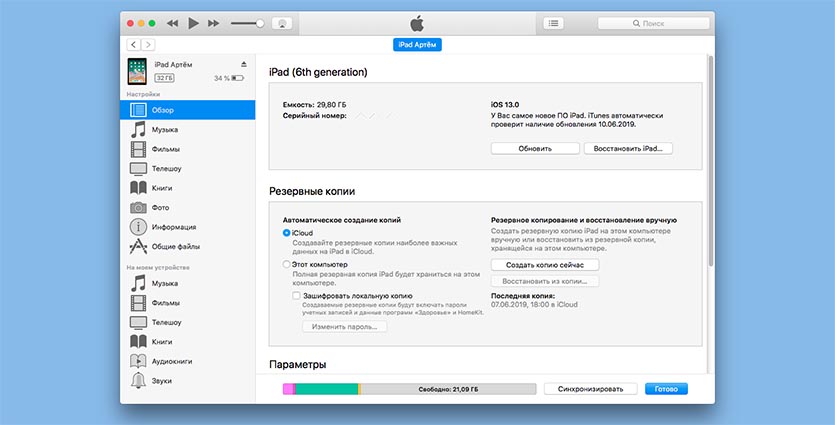Click the music note icon under На моем устройстве
Screen dimensions: 835x425
pos(138,283)
